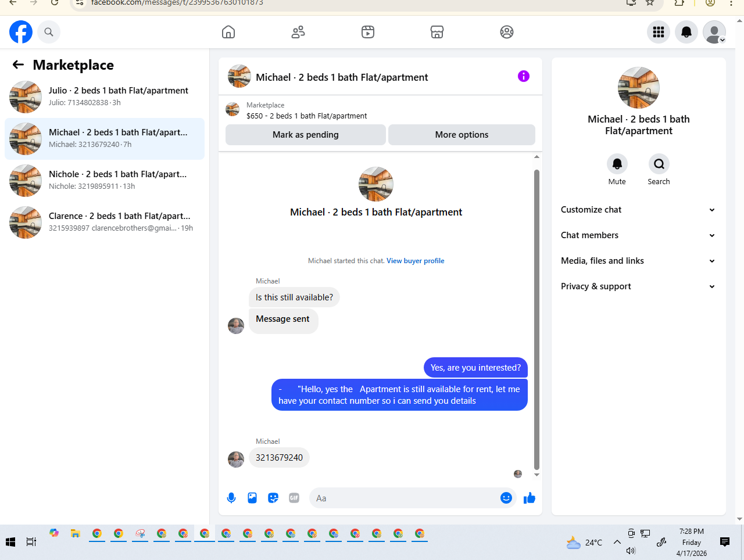Click the voice clip microphone icon

[x=231, y=498]
